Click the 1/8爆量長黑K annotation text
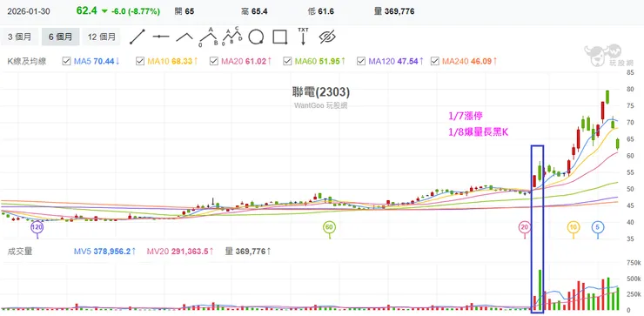 coord(479,132)
